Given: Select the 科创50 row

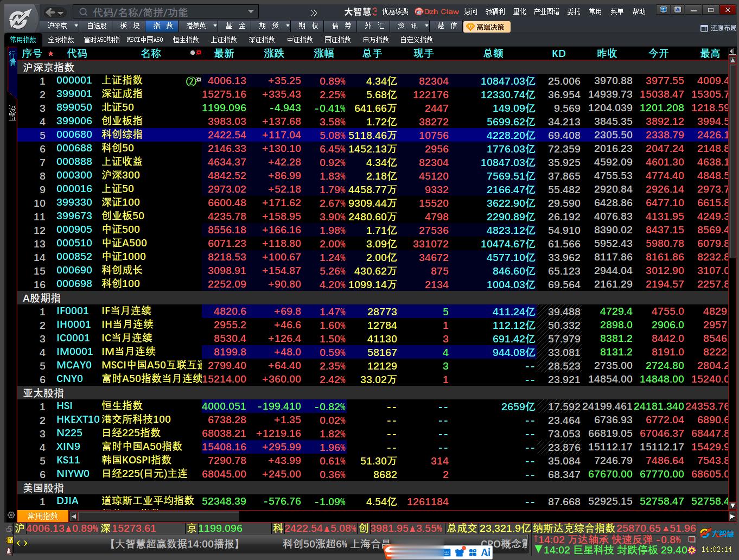Looking at the screenshot, I should tap(372, 148).
